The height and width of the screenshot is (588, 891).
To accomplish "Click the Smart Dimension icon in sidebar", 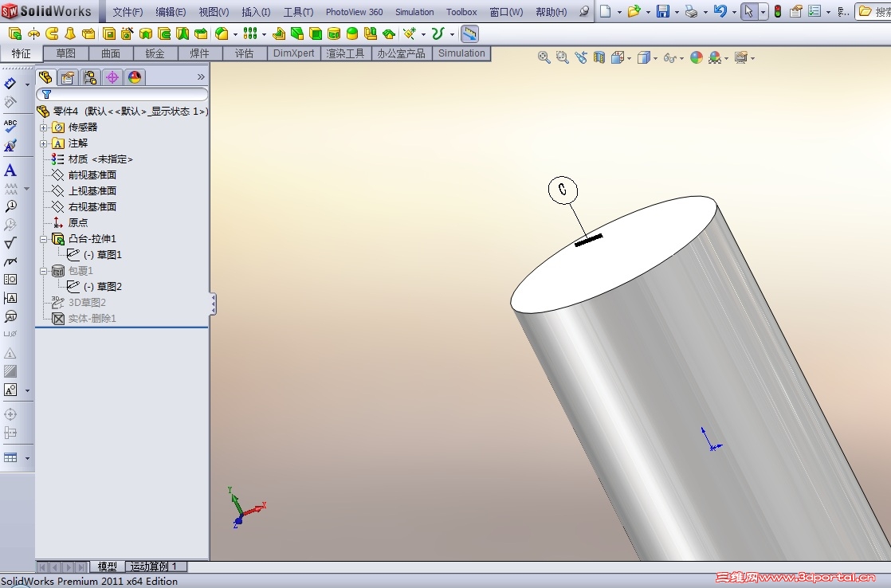I will 10,84.
